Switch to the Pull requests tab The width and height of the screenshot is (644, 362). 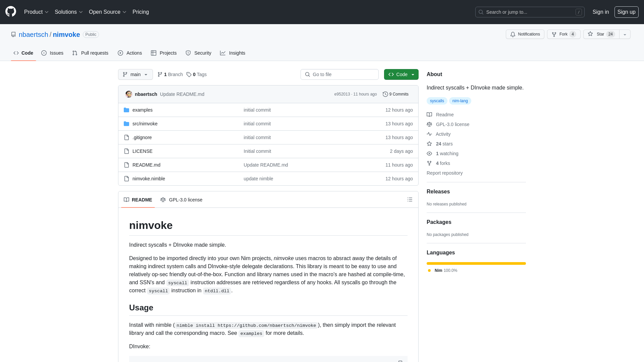pyautogui.click(x=90, y=53)
